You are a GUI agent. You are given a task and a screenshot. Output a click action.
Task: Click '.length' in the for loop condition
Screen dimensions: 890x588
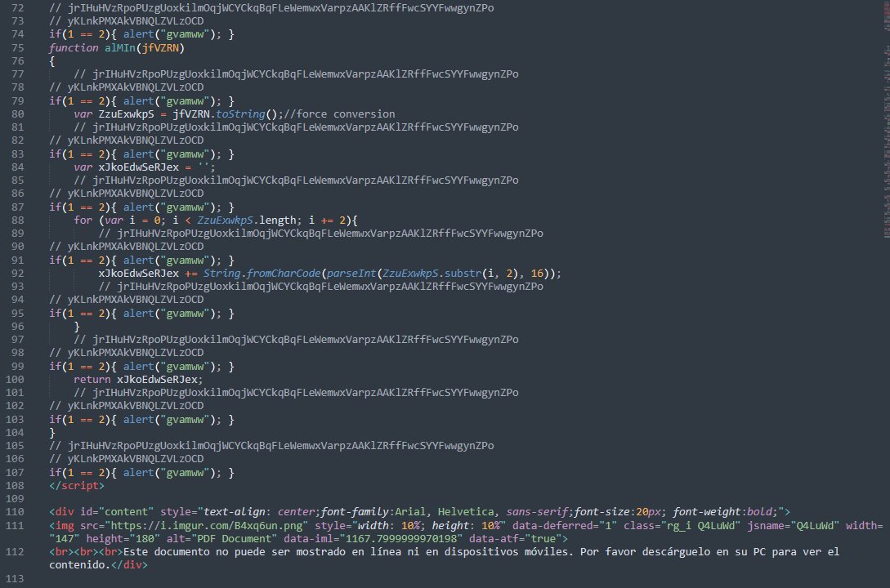tap(278, 220)
